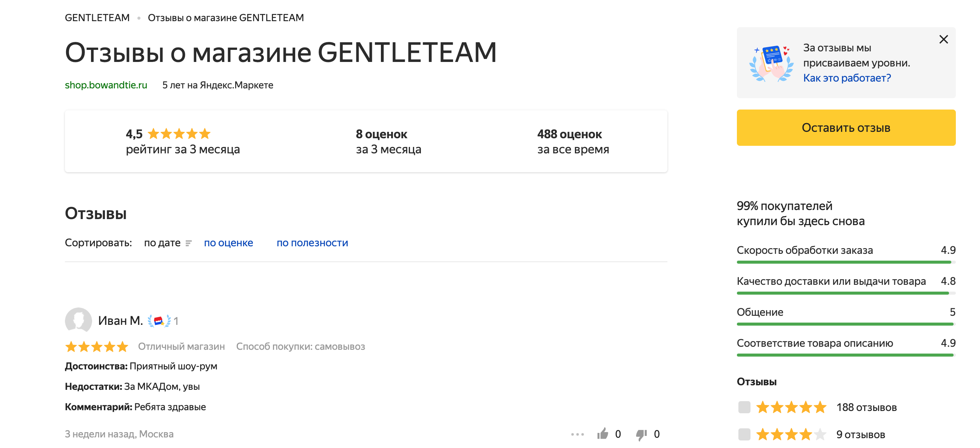The image size is (980, 448).
Task: Click the Общение rating bar
Action: point(846,324)
